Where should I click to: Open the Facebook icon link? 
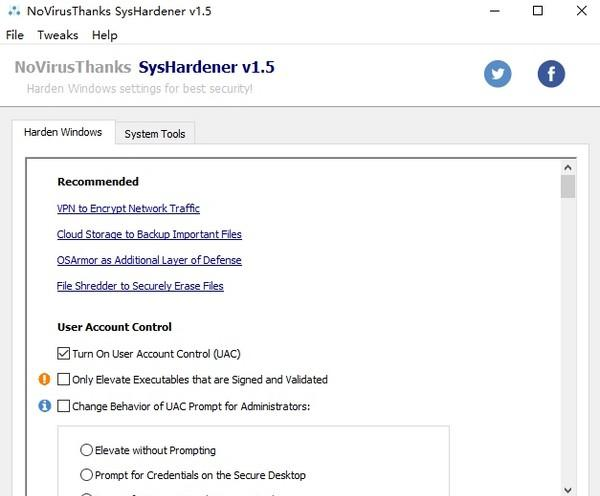coord(551,74)
